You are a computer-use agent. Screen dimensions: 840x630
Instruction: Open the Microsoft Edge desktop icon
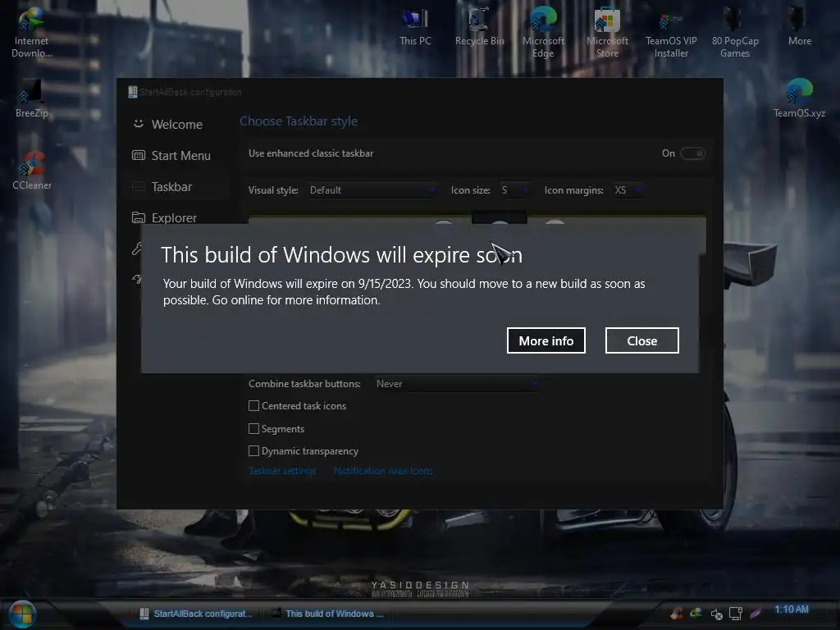(543, 32)
